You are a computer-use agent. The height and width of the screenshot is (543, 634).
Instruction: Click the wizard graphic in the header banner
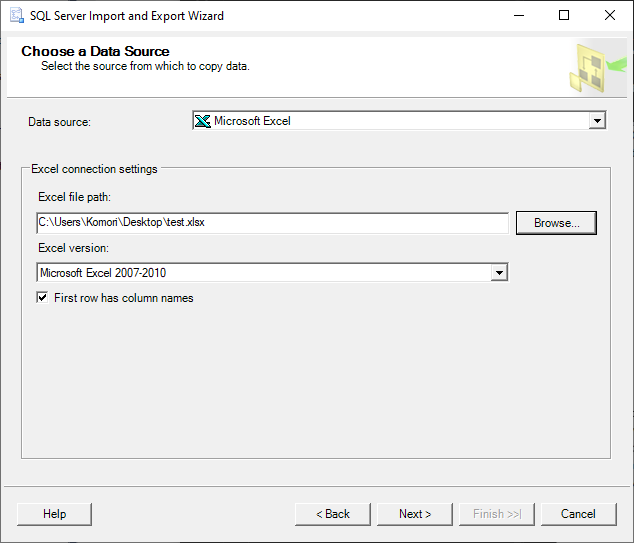[588, 67]
